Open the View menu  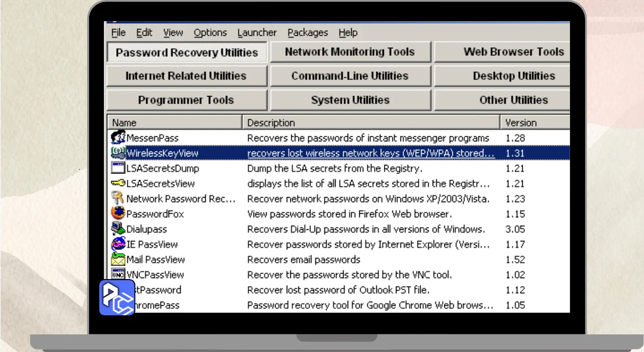(x=173, y=33)
